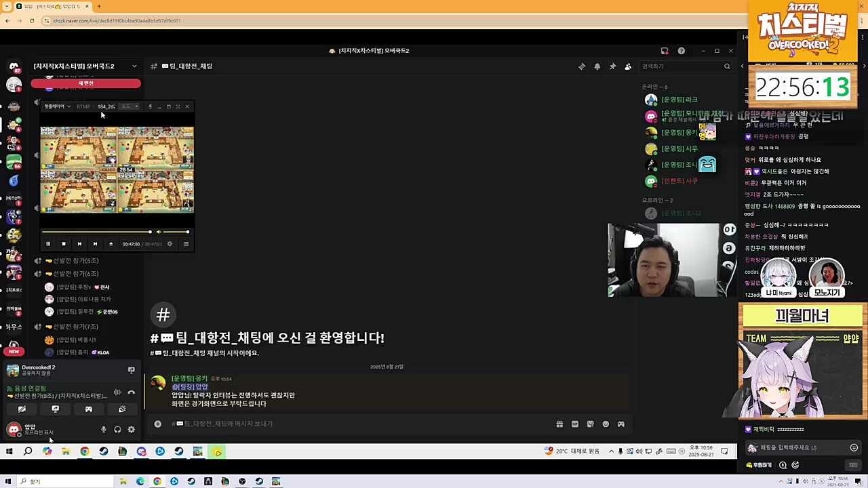Open the player name dropdown in media player
This screenshot has height=488, width=868.
point(57,106)
